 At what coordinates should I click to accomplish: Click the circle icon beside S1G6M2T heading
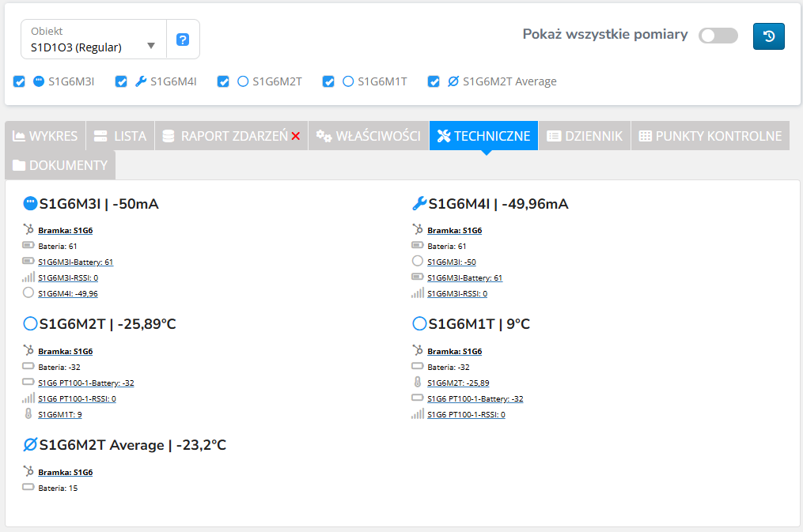coord(30,324)
